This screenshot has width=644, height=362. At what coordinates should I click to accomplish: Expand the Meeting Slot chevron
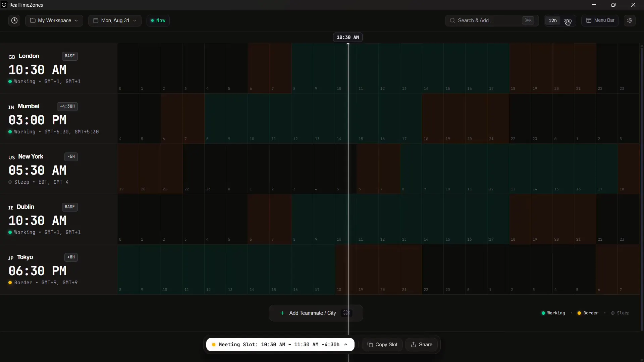[346, 345]
